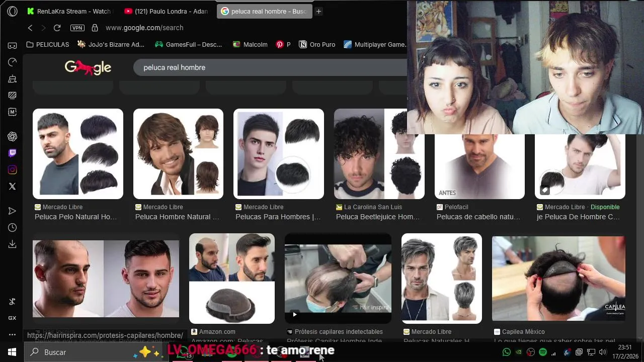Open Instagram panel in sidebar
Screen dimensions: 644x362
pyautogui.click(x=13, y=170)
